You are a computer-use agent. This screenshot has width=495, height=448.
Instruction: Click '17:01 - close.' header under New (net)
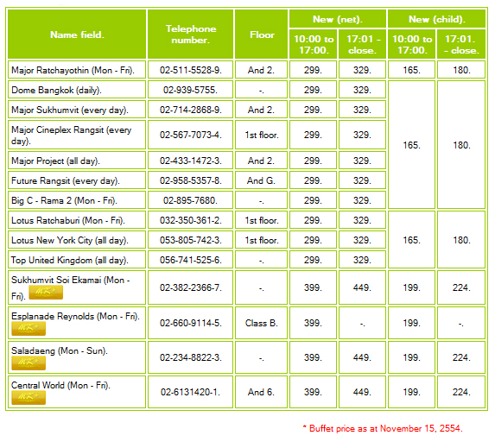[363, 45]
